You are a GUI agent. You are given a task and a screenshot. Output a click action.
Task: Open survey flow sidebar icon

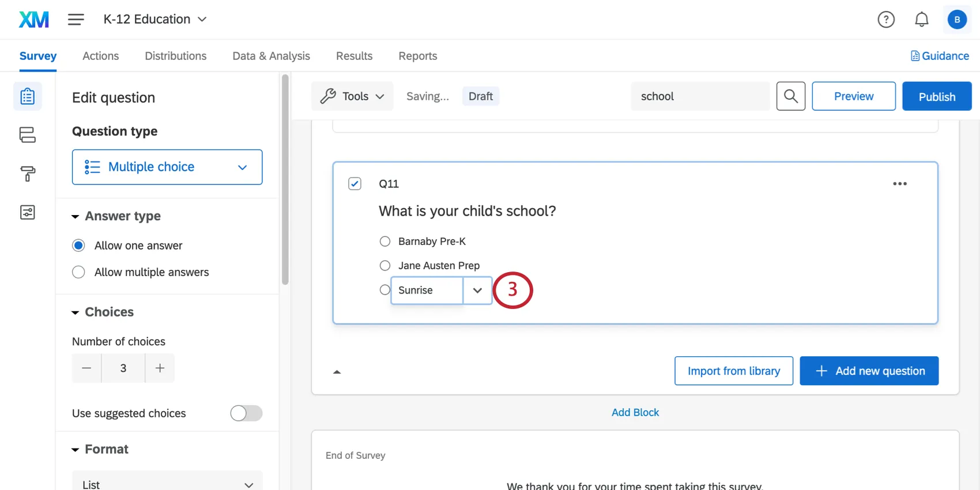click(28, 135)
